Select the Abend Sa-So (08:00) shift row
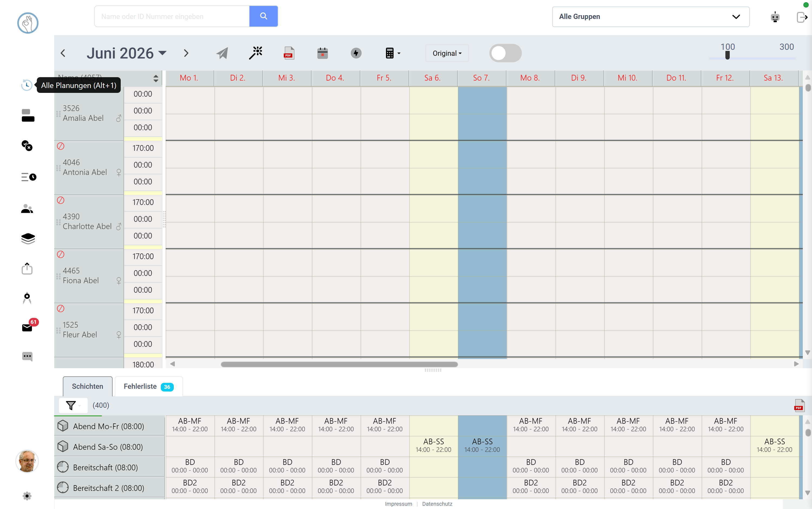Screen dimensions: 812x509 [x=109, y=446]
